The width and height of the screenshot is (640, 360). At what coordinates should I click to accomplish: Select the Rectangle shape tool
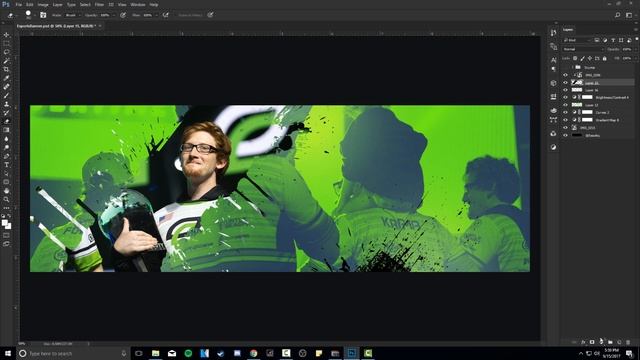coord(7,182)
